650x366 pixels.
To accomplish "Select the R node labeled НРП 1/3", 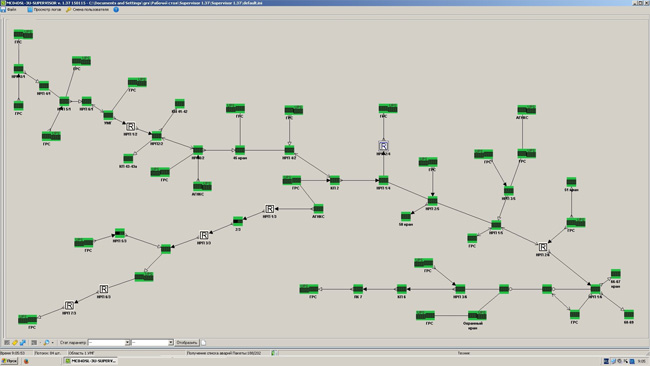I will pos(269,208).
